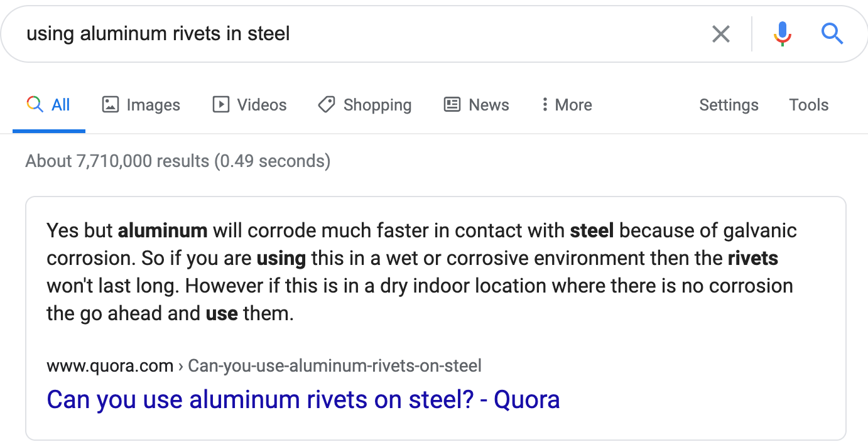Screen dimensions: 868x442
Task: Click the Shopping tab label
Action: click(377, 104)
